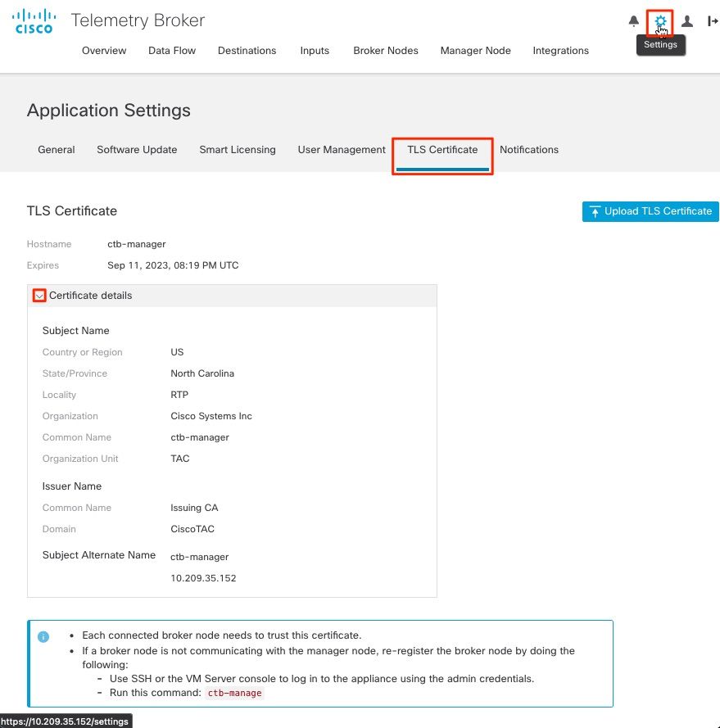This screenshot has height=728, width=720.
Task: Click the Cisco logo
Action: (x=34, y=22)
